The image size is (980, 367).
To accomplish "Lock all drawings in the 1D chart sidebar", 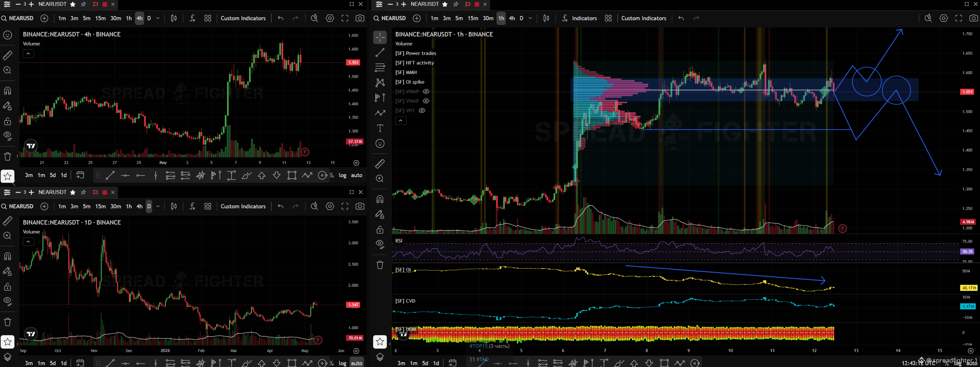I will tap(7, 287).
